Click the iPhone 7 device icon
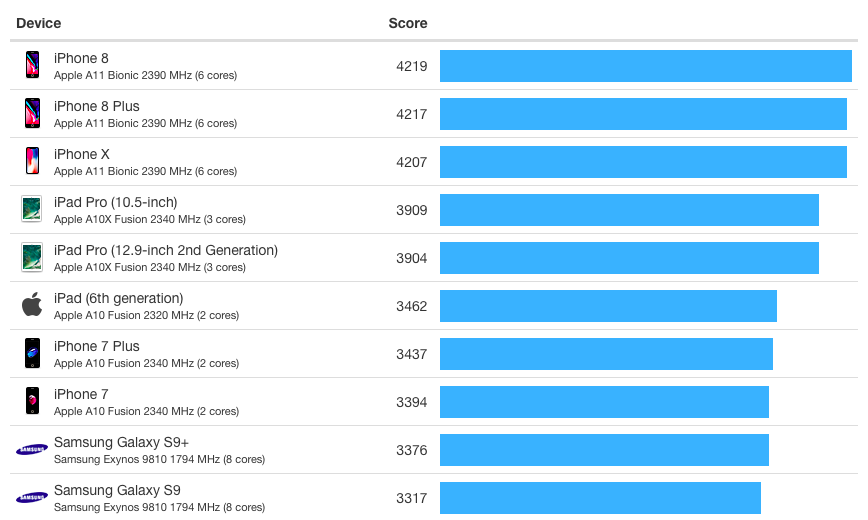Image resolution: width=868 pixels, height=520 pixels. 32,402
